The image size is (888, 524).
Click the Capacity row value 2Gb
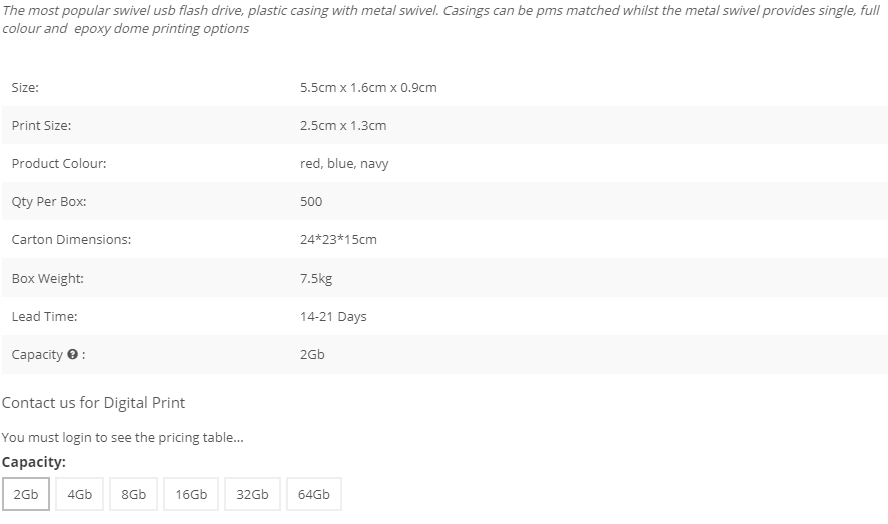(x=312, y=354)
